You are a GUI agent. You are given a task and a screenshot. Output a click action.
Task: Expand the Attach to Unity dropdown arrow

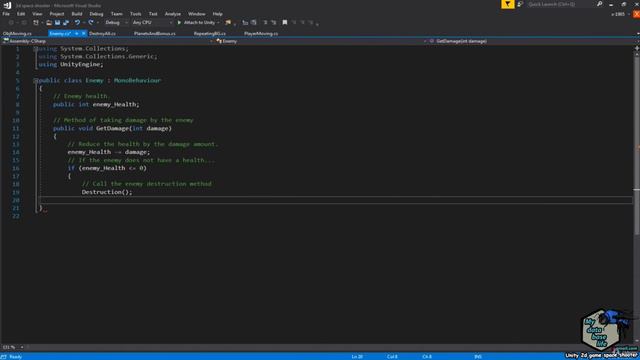point(218,23)
